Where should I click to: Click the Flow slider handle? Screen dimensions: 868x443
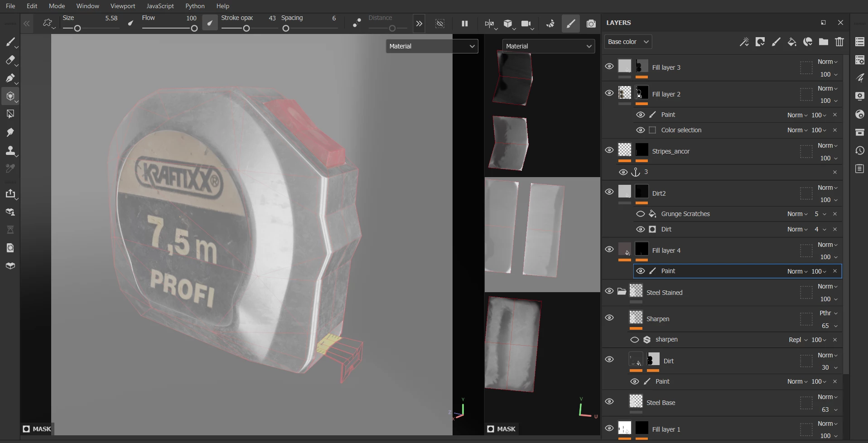coord(194,29)
